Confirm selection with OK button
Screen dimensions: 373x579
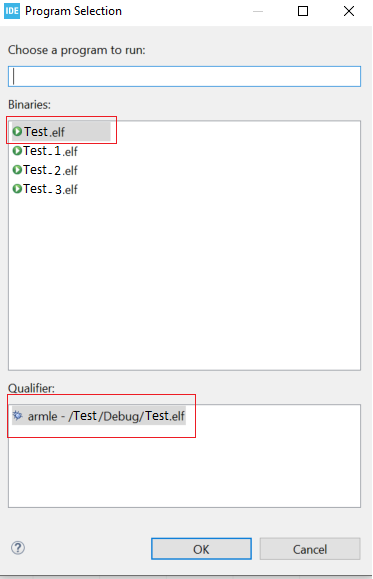[x=201, y=549]
